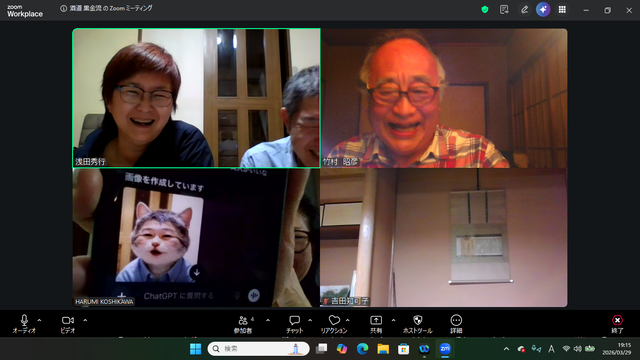Open green encryption shield info
This screenshot has width=640, height=360.
(x=485, y=9)
